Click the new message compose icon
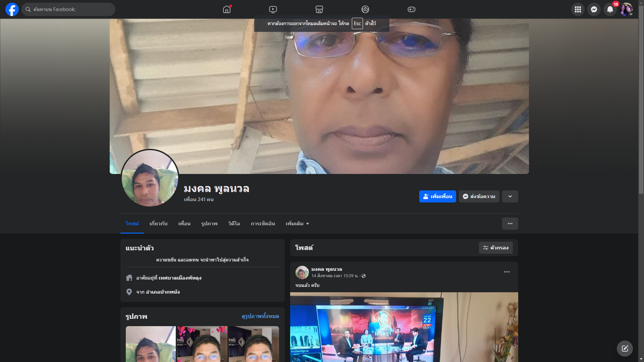Image resolution: width=644 pixels, height=362 pixels. (x=625, y=349)
